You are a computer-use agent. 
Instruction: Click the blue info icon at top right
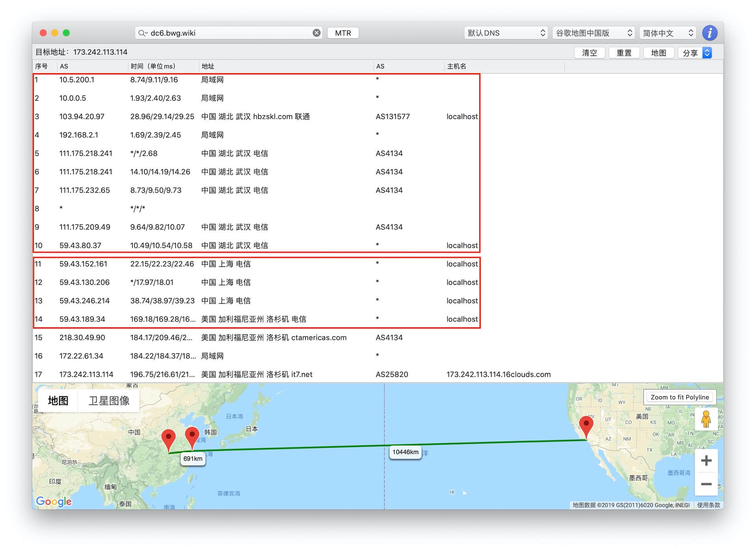pos(710,33)
